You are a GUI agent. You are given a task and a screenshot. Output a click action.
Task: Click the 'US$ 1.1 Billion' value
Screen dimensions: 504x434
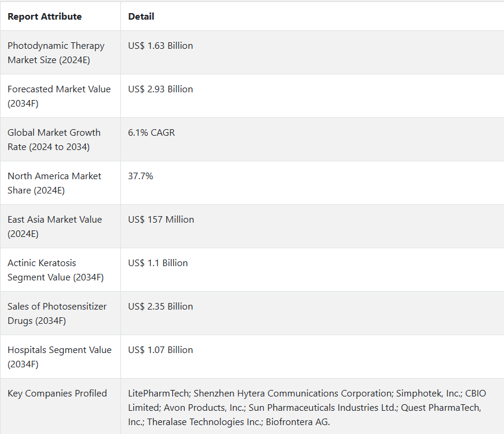point(158,263)
